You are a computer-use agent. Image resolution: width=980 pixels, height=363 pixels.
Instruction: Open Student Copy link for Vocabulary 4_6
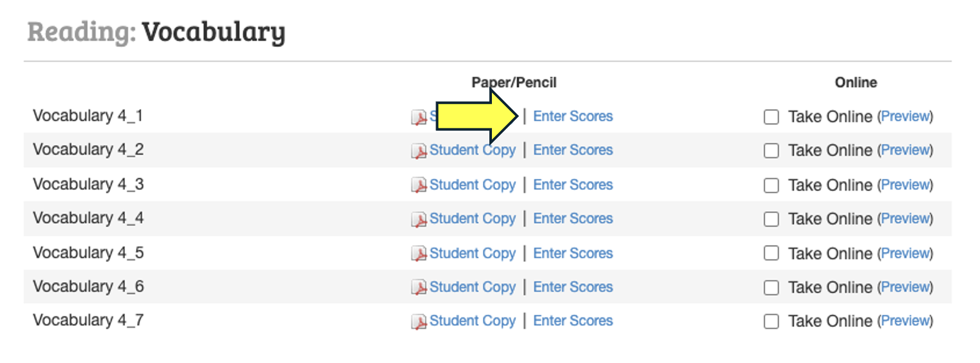pyautogui.click(x=472, y=287)
